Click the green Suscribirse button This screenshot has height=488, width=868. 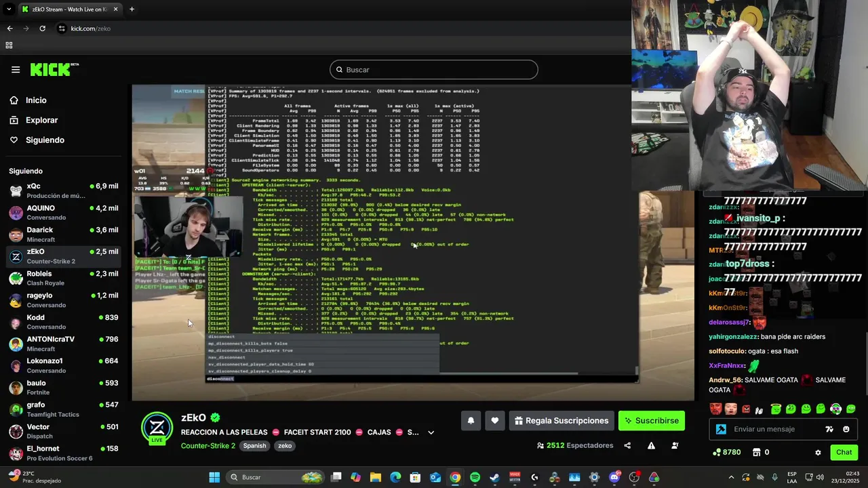pyautogui.click(x=651, y=421)
